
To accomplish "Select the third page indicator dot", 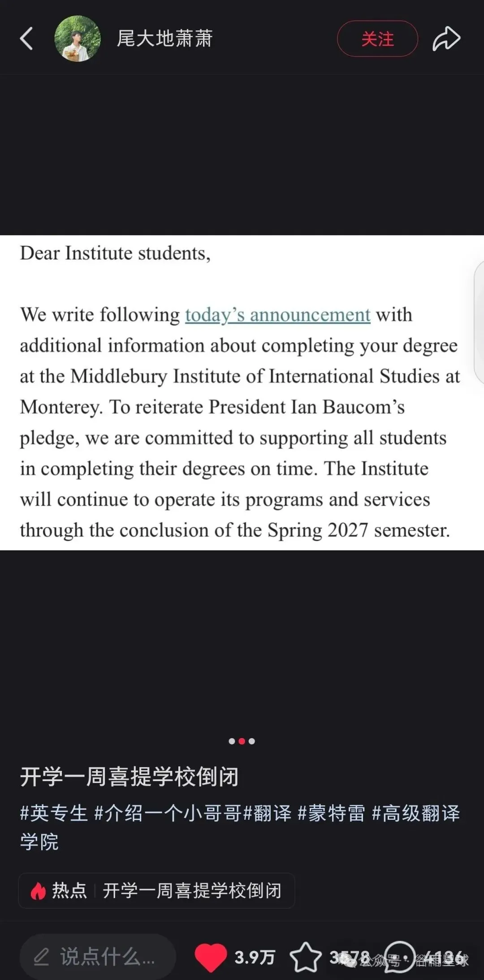I will point(252,741).
